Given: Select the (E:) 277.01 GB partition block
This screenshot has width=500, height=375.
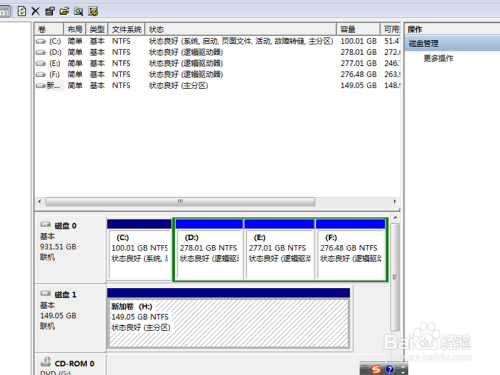Looking at the screenshot, I should [x=279, y=249].
